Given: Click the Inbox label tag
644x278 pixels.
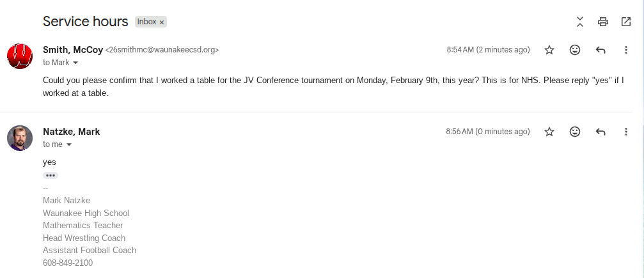Looking at the screenshot, I should pos(146,22).
